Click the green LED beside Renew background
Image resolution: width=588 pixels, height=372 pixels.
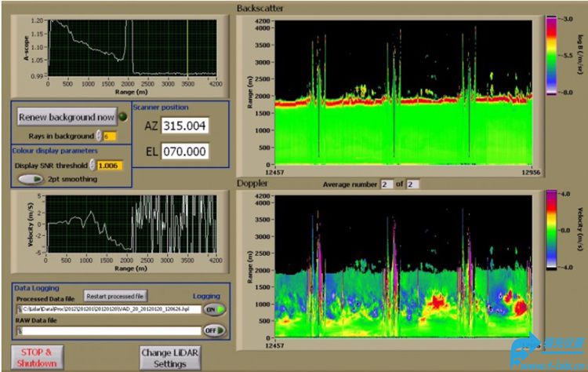pos(123,117)
